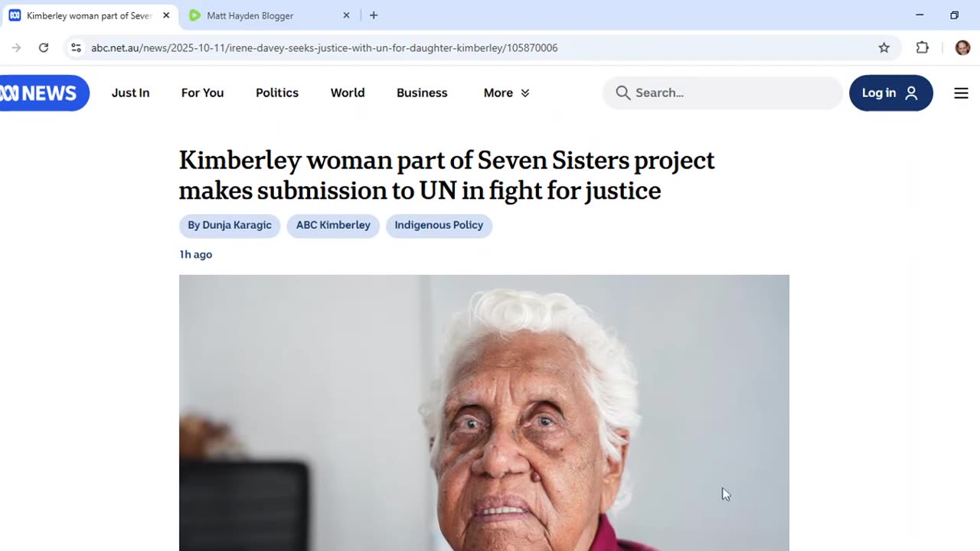The image size is (980, 551).
Task: Click the ABC News logo
Action: pos(43,93)
